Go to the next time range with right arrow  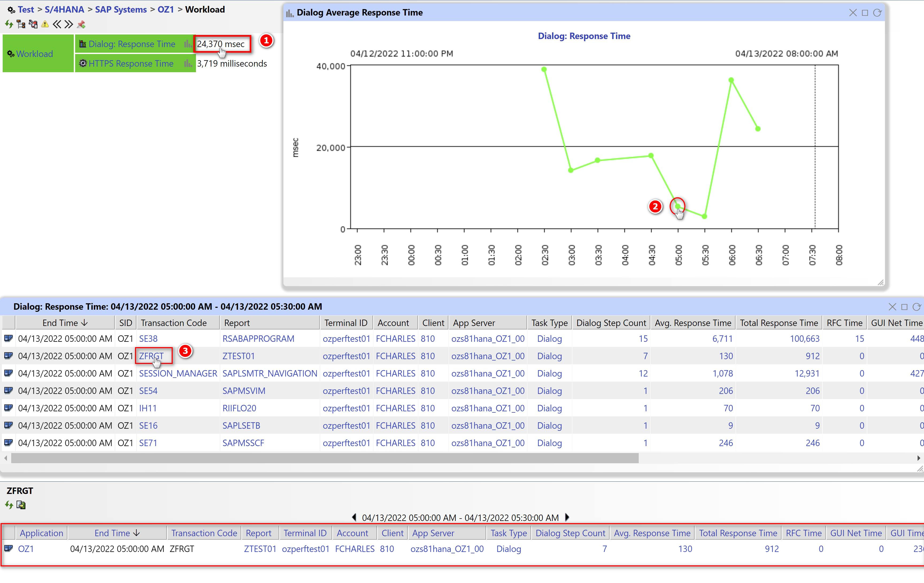tap(567, 517)
